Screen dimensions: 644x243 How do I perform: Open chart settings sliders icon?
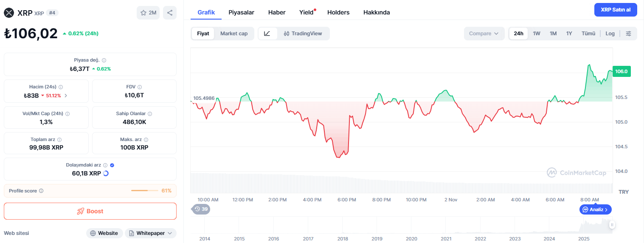[x=629, y=34]
